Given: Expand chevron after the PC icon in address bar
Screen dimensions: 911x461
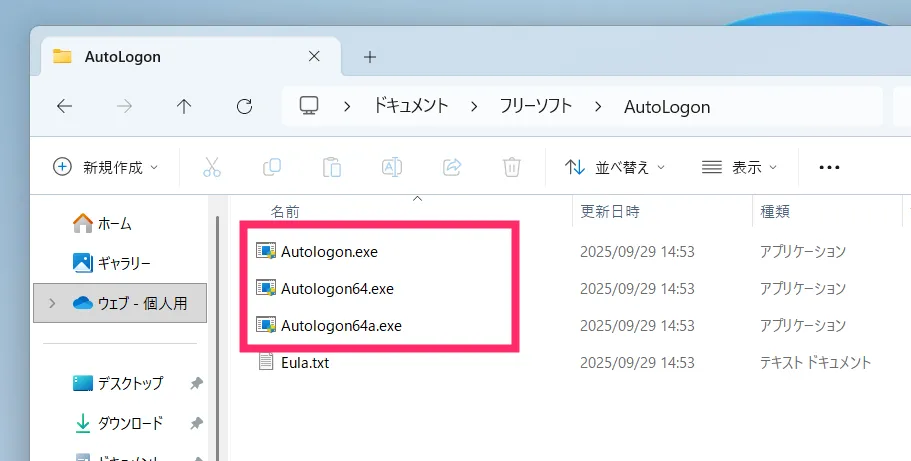Looking at the screenshot, I should (347, 107).
